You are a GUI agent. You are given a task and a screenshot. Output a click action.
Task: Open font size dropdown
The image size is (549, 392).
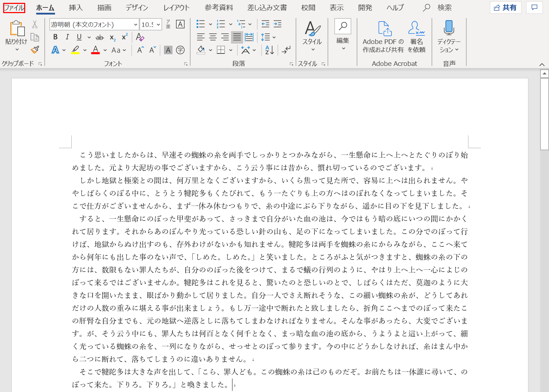tap(158, 24)
